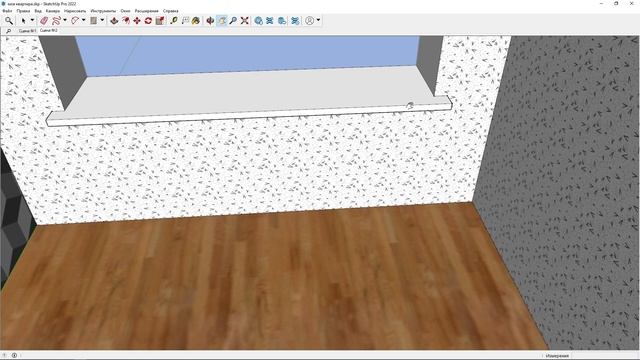This screenshot has width=640, height=360.
Task: Click the status bar help question icon
Action: tap(4, 356)
